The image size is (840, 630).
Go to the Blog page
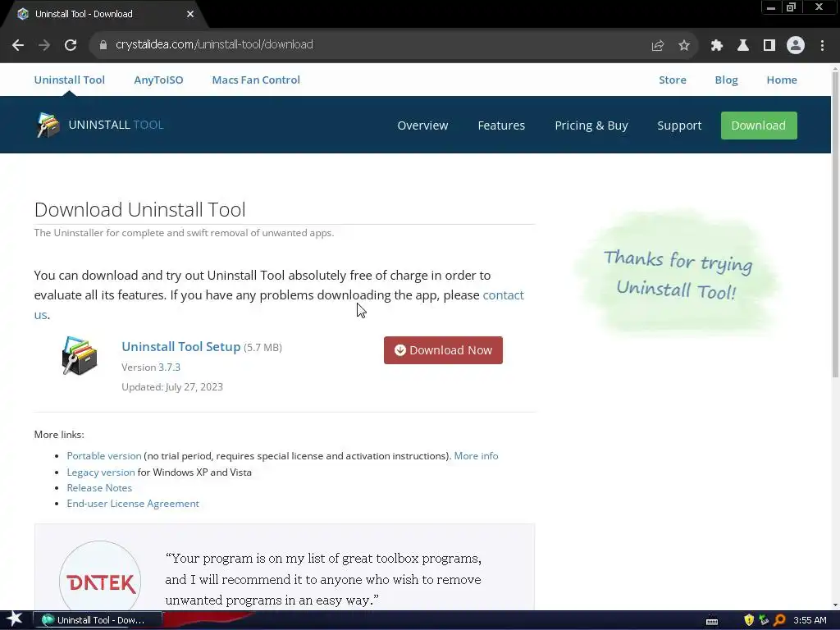727,80
